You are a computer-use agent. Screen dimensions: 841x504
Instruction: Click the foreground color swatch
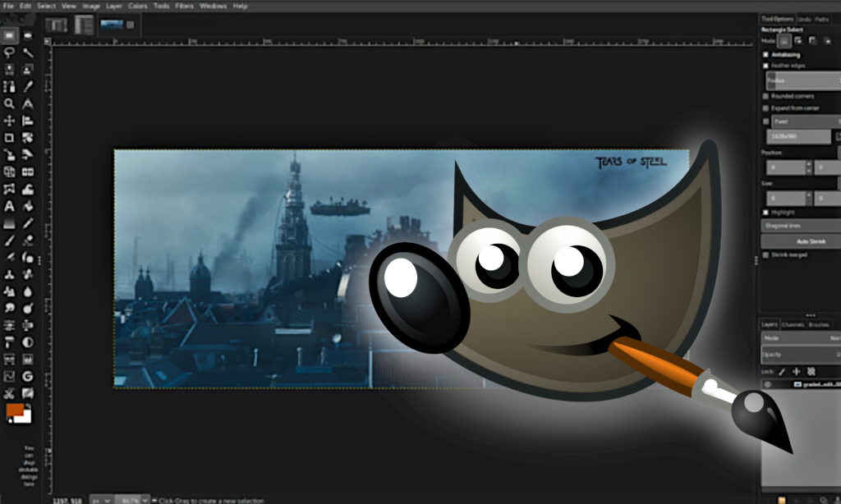point(14,410)
